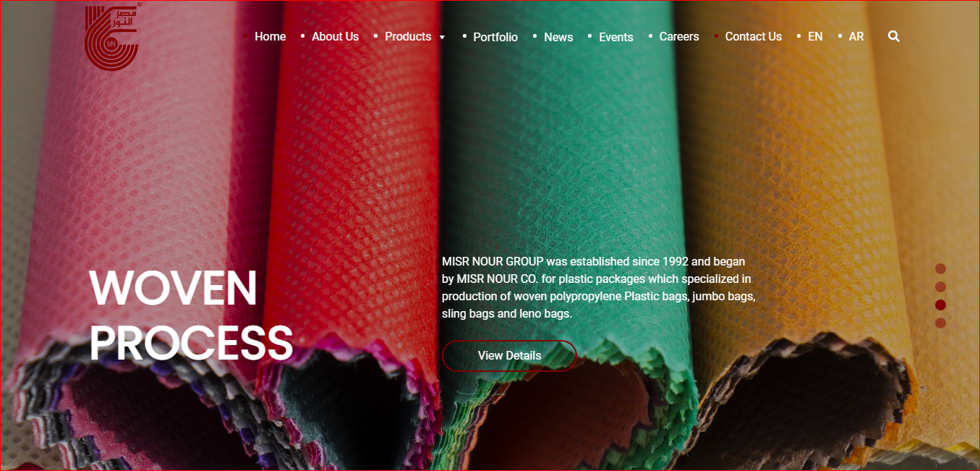The height and width of the screenshot is (471, 980).
Task: Select the active third slider dot
Action: point(940,305)
